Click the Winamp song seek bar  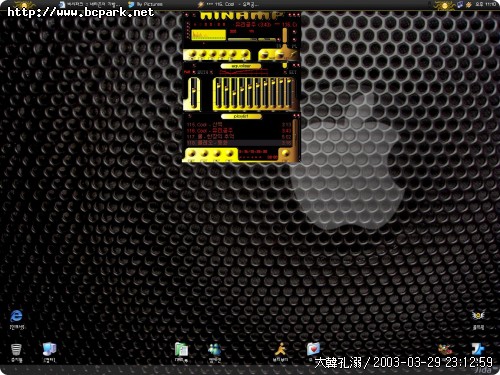coord(252,39)
